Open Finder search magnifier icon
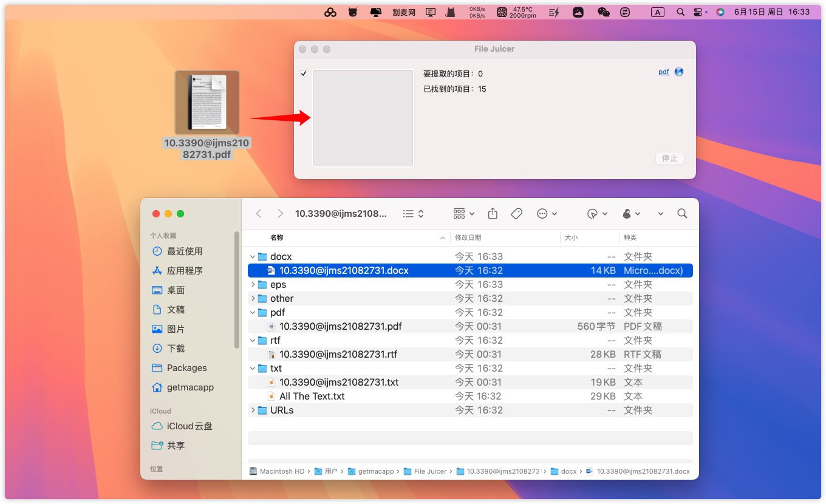This screenshot has width=826, height=504. pyautogui.click(x=682, y=214)
